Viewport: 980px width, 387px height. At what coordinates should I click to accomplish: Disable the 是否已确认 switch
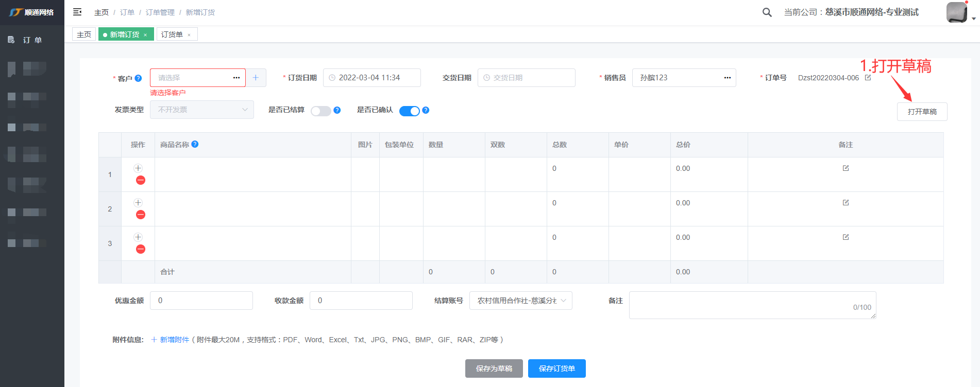[410, 111]
